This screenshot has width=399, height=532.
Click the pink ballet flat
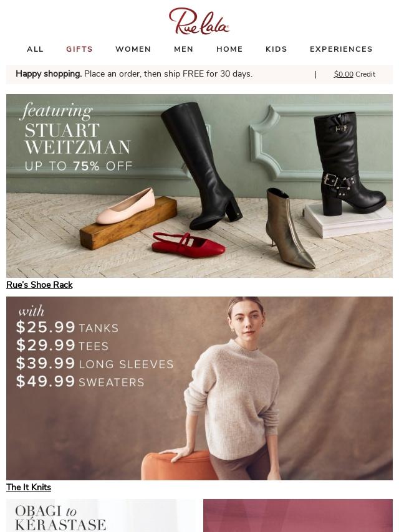(x=125, y=206)
